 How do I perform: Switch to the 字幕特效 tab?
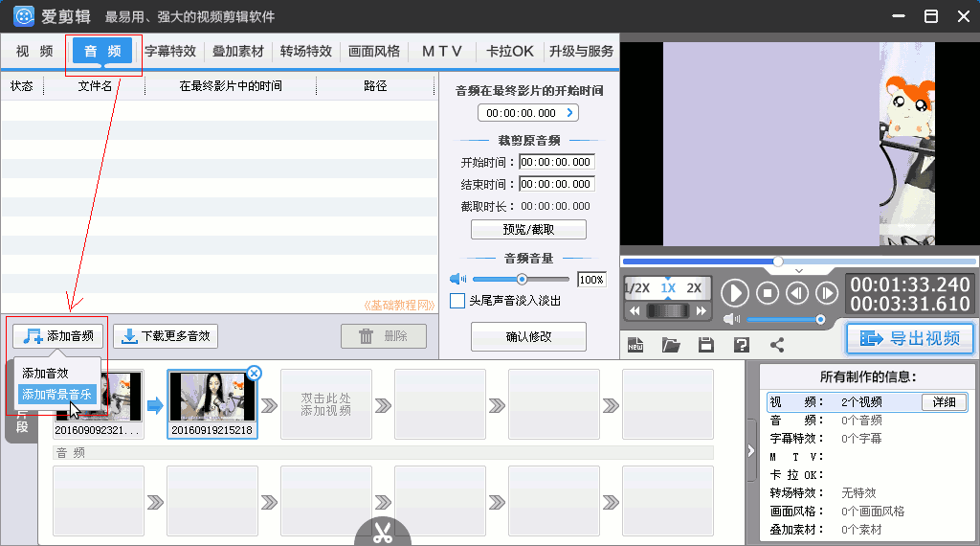(x=170, y=52)
